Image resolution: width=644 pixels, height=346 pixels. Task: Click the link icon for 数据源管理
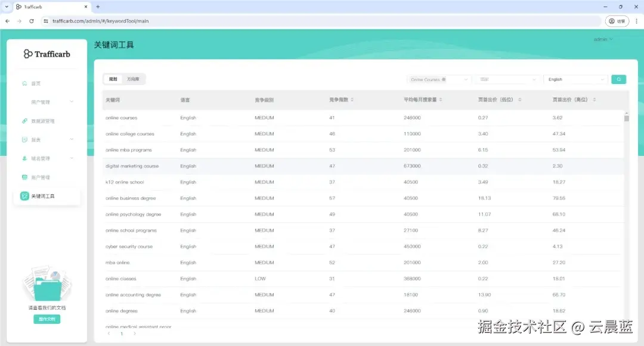click(24, 121)
